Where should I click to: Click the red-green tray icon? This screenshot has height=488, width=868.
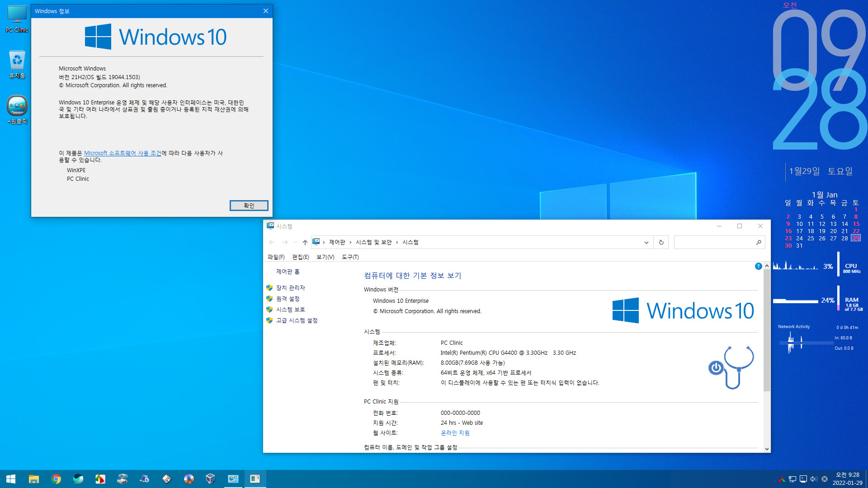coord(781,479)
